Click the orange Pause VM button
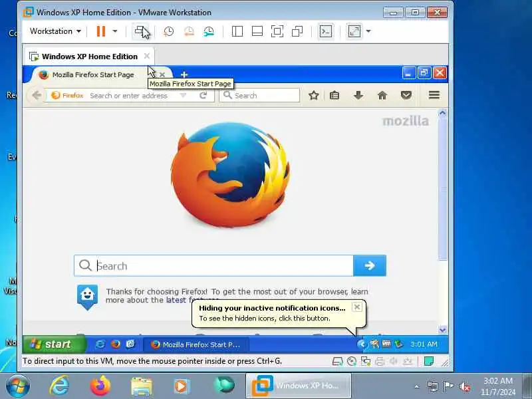Image resolution: width=532 pixels, height=399 pixels. [101, 31]
